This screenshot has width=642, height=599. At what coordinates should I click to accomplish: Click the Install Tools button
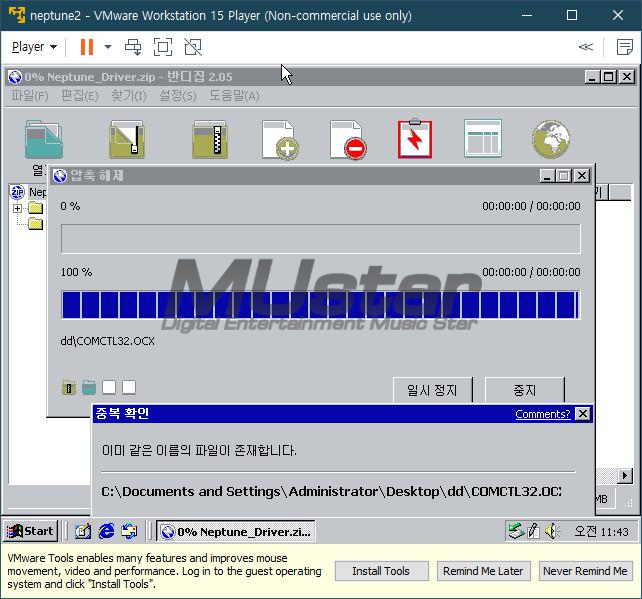tap(381, 571)
